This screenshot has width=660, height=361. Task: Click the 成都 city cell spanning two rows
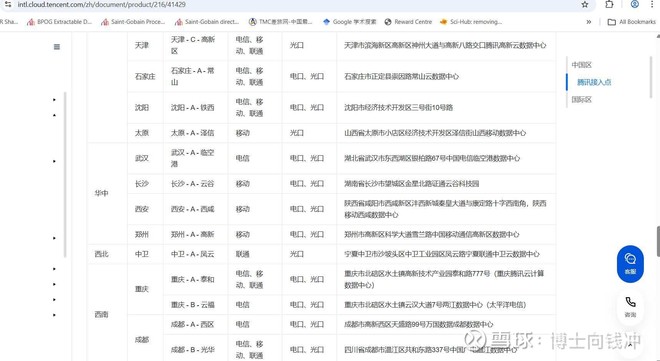tap(145, 339)
